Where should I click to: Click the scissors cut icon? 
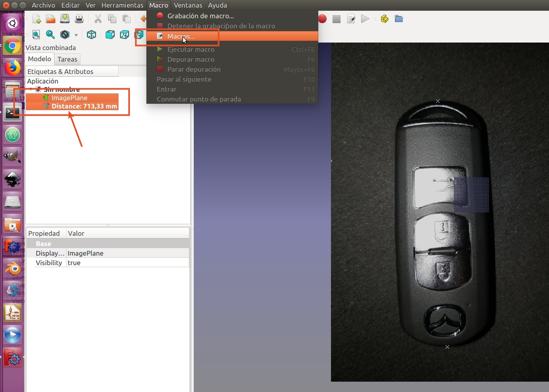pos(98,19)
